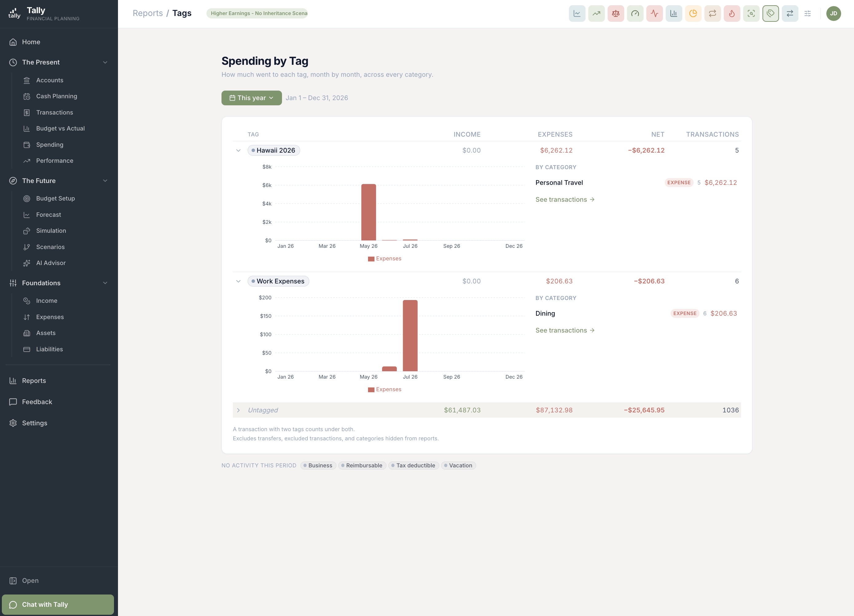This screenshot has height=616, width=854.
Task: Open the balance scales report icon
Action: (616, 14)
